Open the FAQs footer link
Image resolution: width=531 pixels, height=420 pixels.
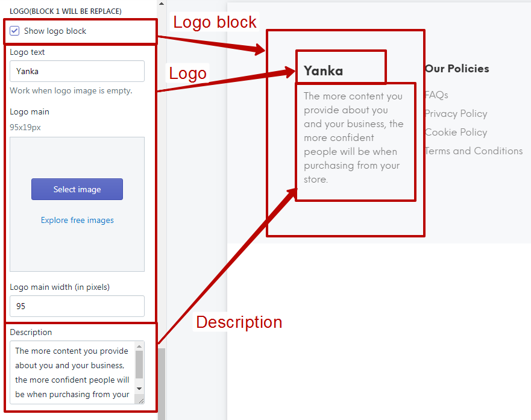[x=435, y=95]
